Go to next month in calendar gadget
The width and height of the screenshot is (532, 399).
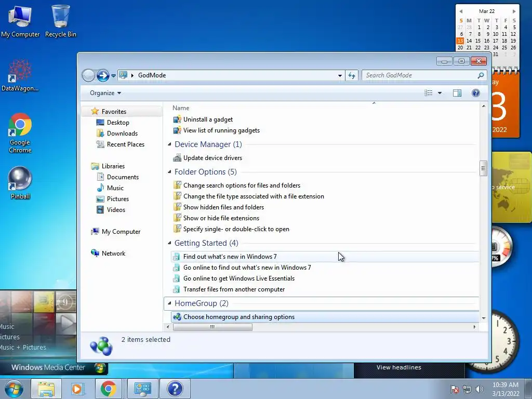pos(514,11)
